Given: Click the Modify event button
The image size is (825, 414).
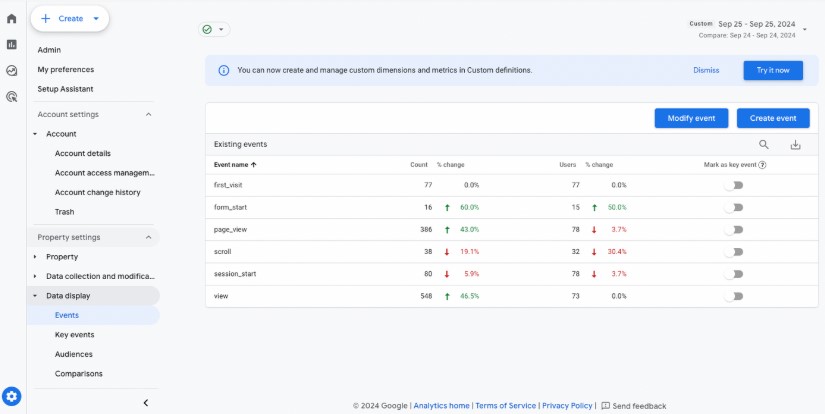Looking at the screenshot, I should click(x=691, y=118).
